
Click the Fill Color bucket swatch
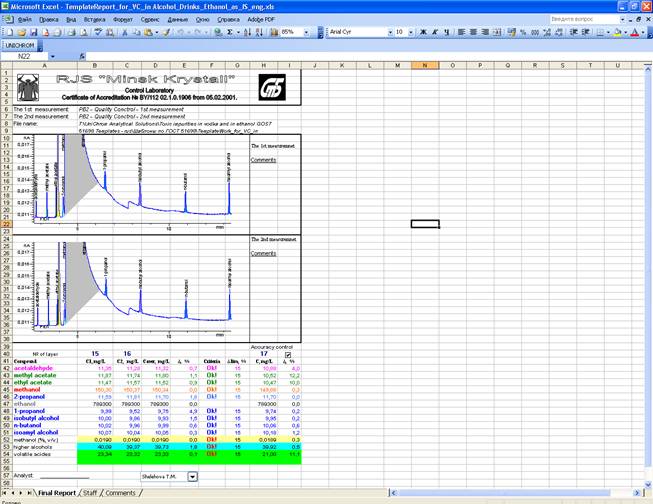[x=618, y=32]
